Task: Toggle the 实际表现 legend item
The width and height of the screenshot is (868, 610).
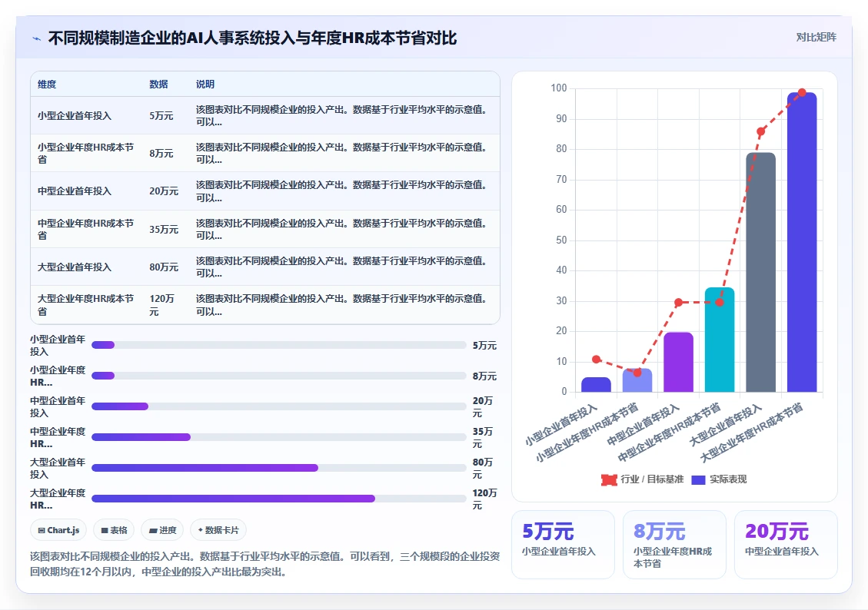Action: [x=719, y=479]
